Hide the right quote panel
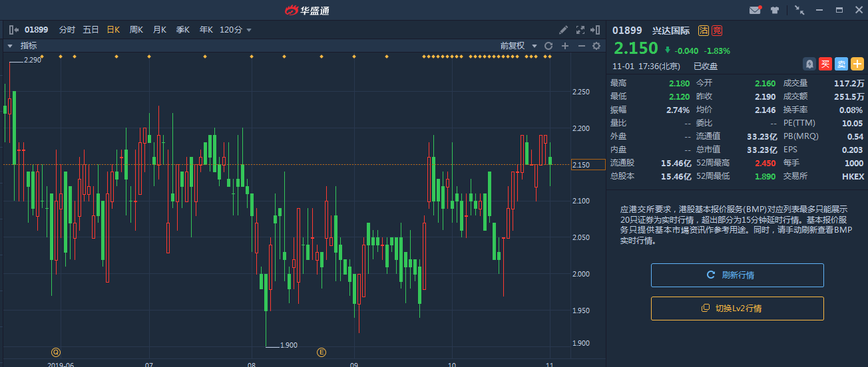Image resolution: width=868 pixels, height=367 pixels. (x=596, y=29)
